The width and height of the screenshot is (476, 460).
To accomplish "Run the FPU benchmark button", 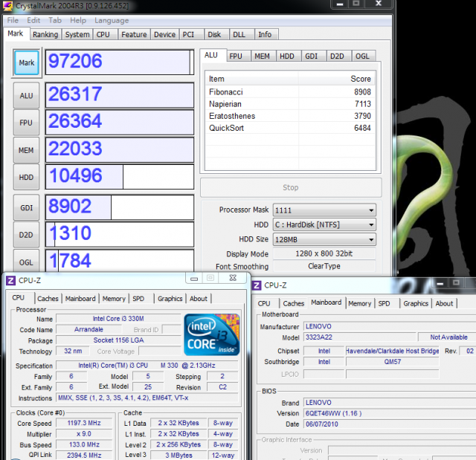I will point(27,123).
